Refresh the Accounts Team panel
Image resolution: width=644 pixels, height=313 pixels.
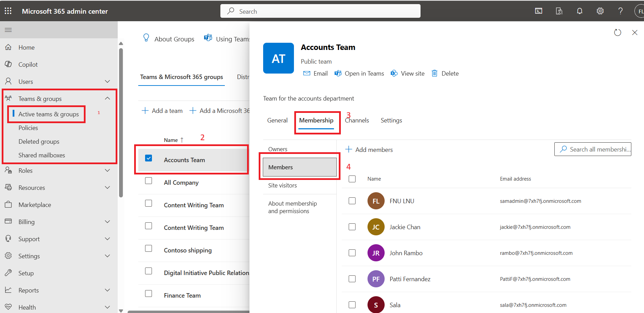[x=617, y=32]
